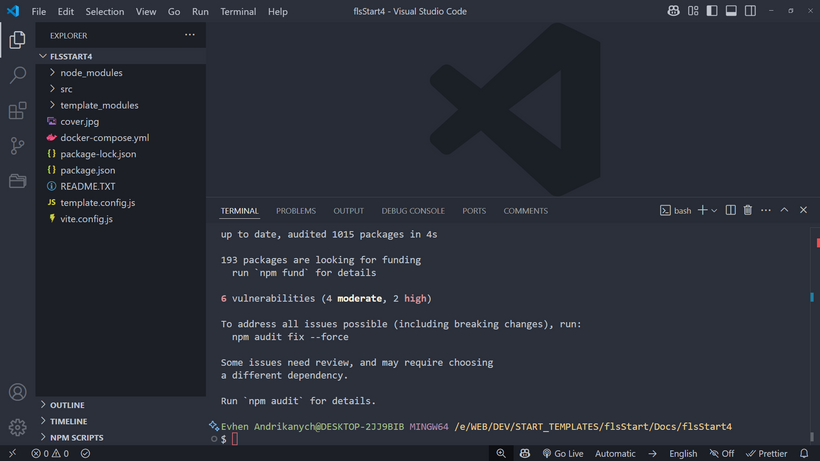The height and width of the screenshot is (461, 820).
Task: Open the Extensions view icon
Action: [17, 110]
